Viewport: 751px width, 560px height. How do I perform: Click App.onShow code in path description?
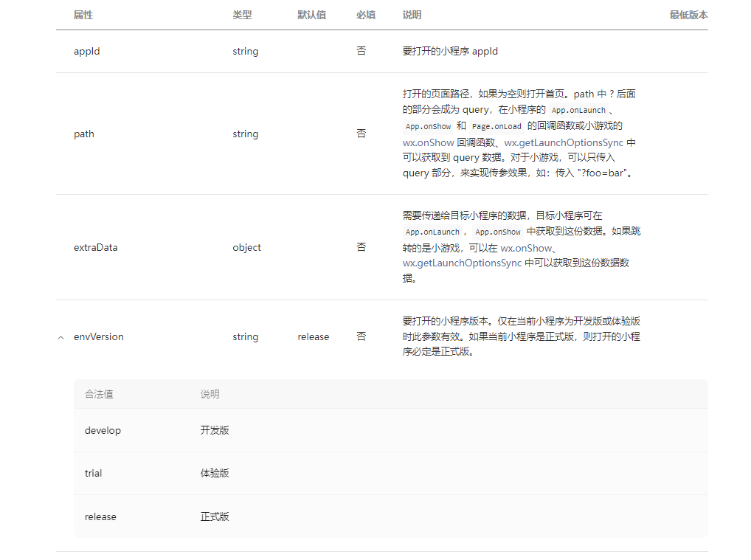pyautogui.click(x=428, y=126)
